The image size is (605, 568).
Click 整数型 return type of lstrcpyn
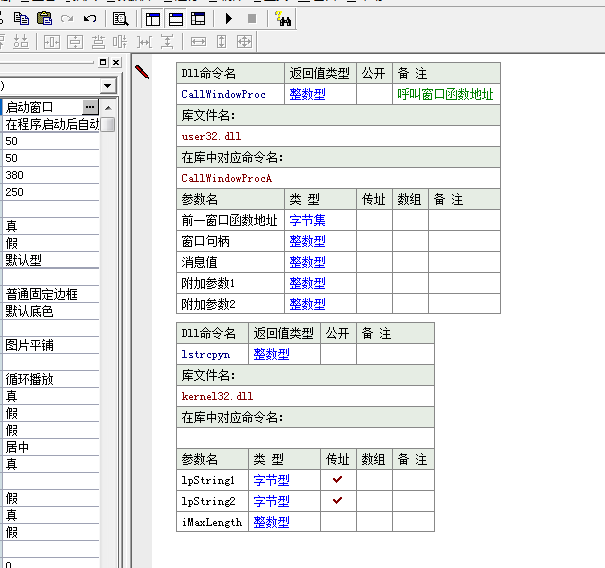[x=271, y=354]
